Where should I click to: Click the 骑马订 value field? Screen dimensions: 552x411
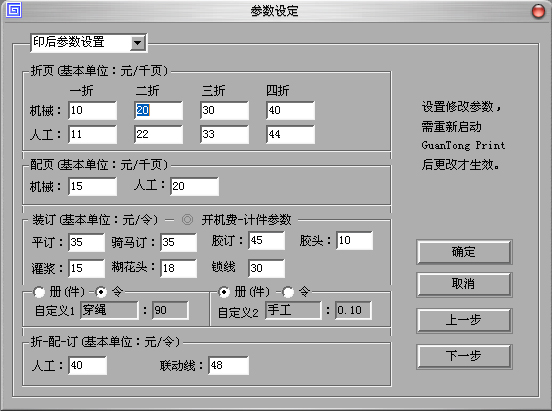178,242
